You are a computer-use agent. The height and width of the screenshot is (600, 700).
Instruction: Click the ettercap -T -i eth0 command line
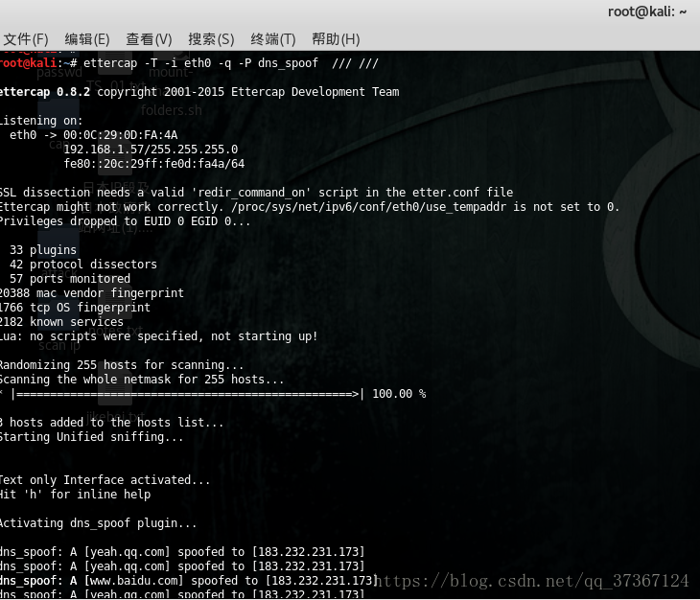point(189,63)
